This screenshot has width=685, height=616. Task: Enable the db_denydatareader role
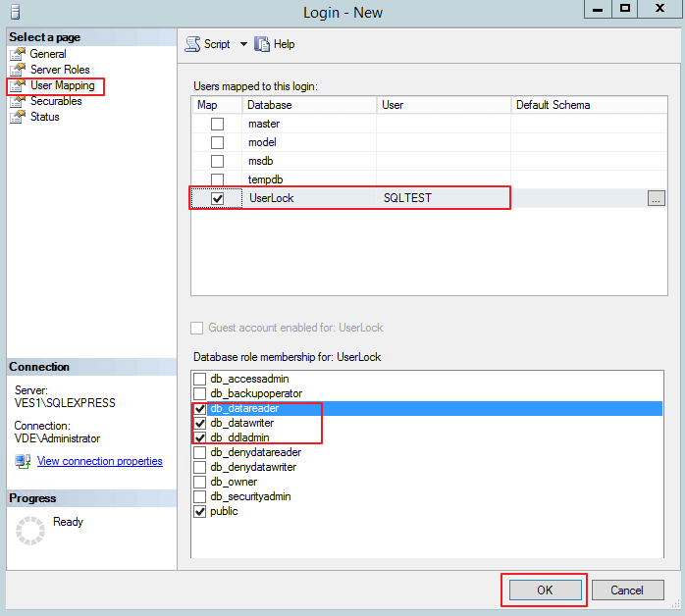[x=199, y=452]
